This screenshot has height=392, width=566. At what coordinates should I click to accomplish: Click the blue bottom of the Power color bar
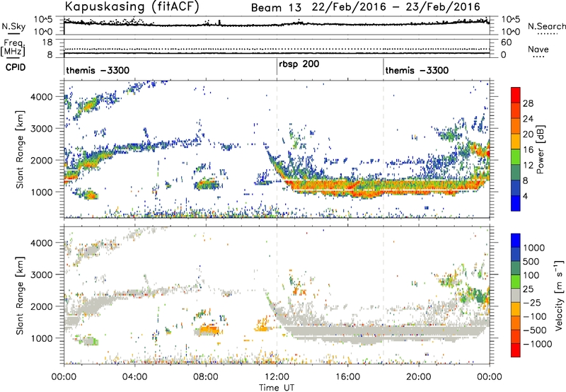pos(516,203)
